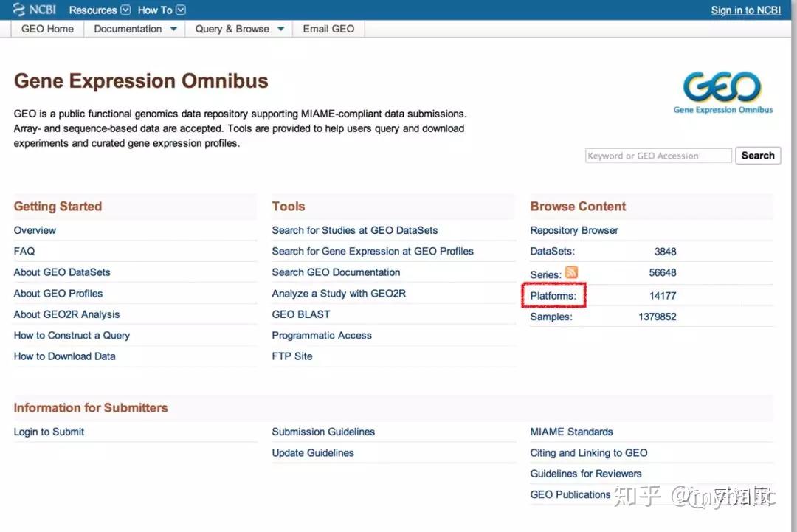Select Email GEO menu item
This screenshot has height=532, width=797.
click(x=328, y=29)
